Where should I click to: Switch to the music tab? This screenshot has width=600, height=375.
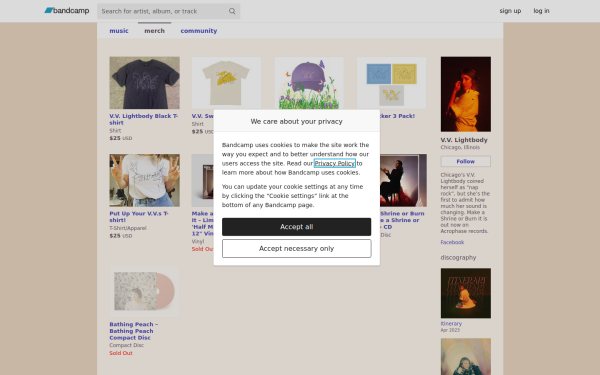tap(119, 31)
